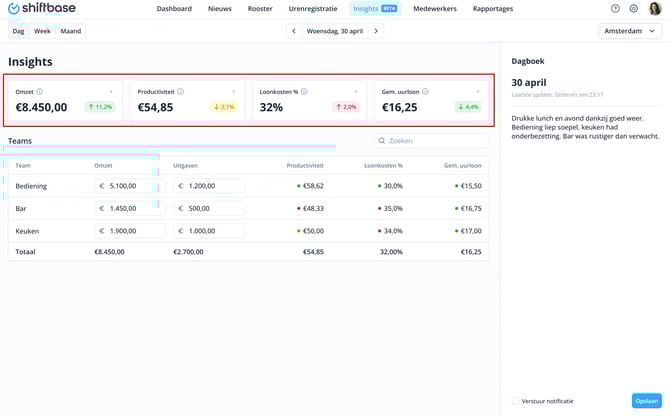
Task: Open the Amsterdam location dropdown
Action: (630, 31)
